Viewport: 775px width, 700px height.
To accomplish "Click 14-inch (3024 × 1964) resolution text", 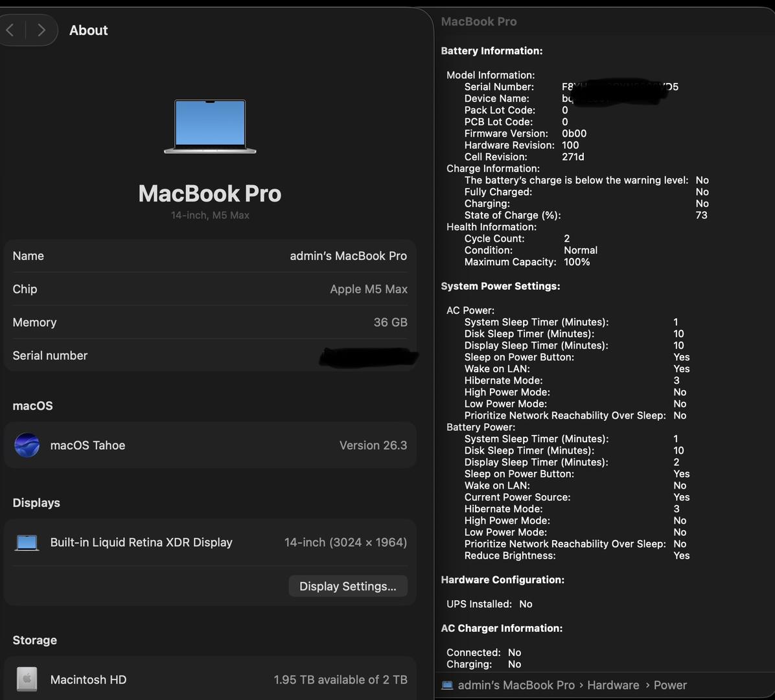I will [345, 542].
